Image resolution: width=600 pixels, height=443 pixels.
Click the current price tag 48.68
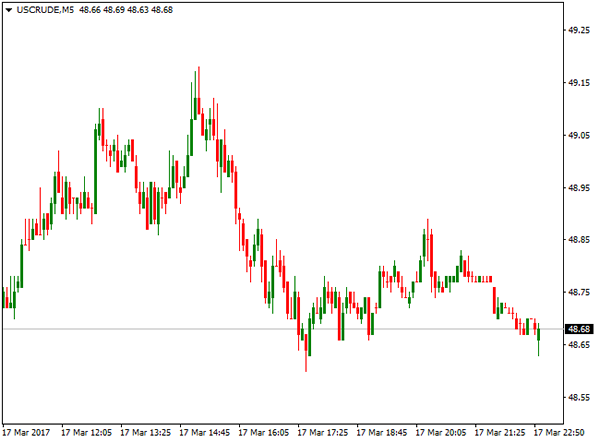(579, 329)
